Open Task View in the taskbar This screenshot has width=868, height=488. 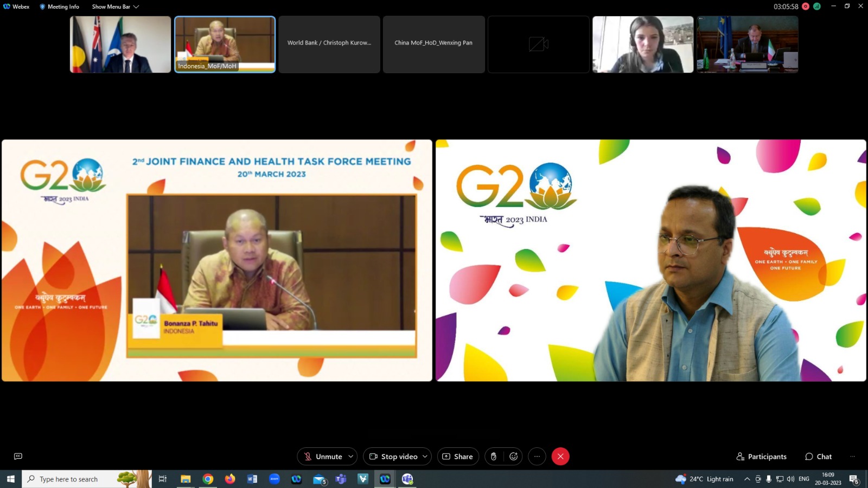[x=163, y=479]
